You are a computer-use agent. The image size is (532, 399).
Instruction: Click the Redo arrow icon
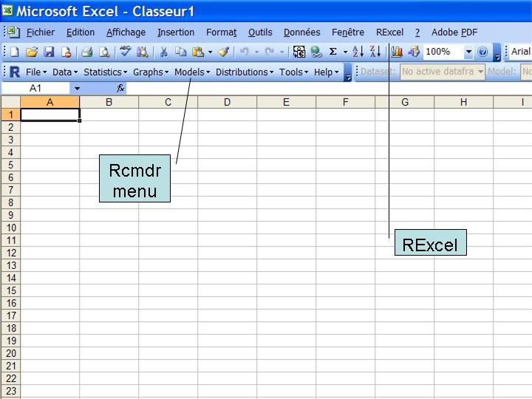[x=270, y=52]
